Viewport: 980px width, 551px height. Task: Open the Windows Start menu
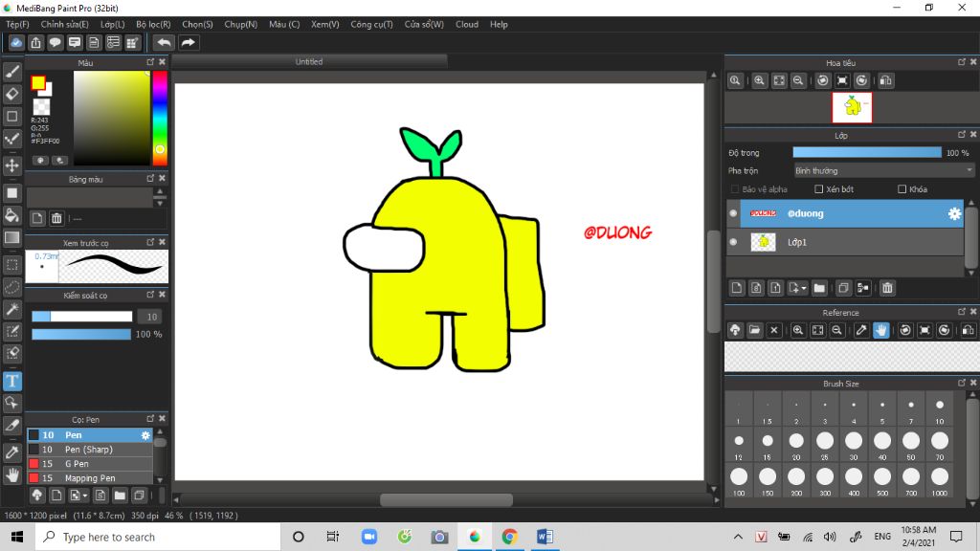pyautogui.click(x=17, y=537)
